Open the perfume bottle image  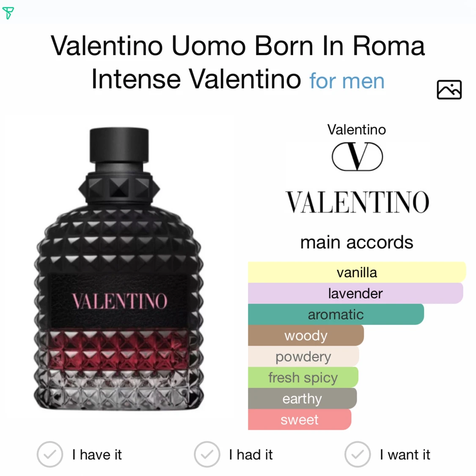[119, 269]
